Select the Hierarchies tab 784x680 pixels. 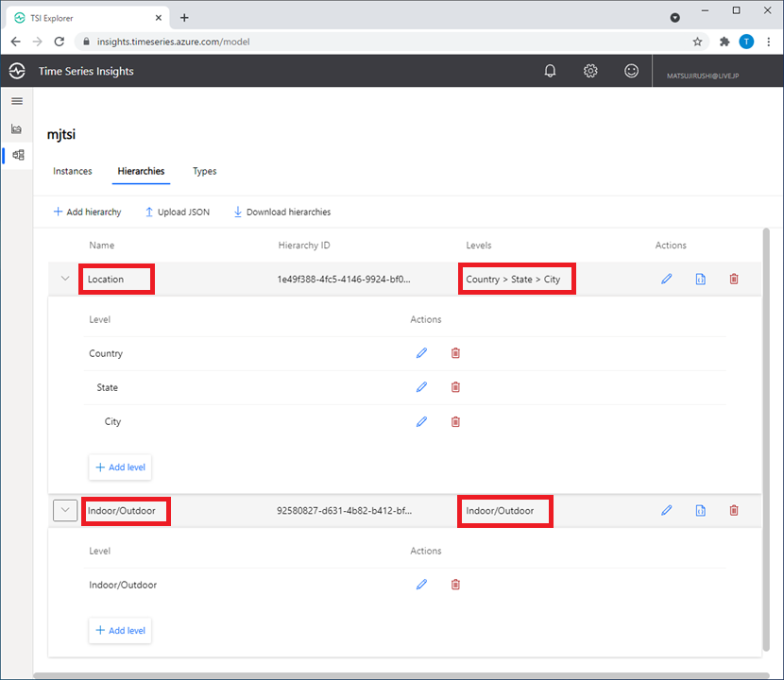point(141,171)
